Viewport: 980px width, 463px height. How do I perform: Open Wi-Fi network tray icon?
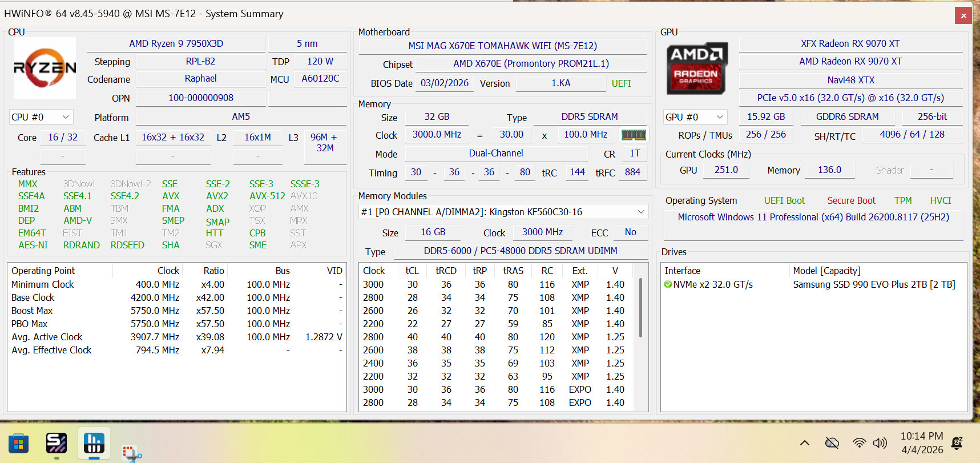click(859, 443)
